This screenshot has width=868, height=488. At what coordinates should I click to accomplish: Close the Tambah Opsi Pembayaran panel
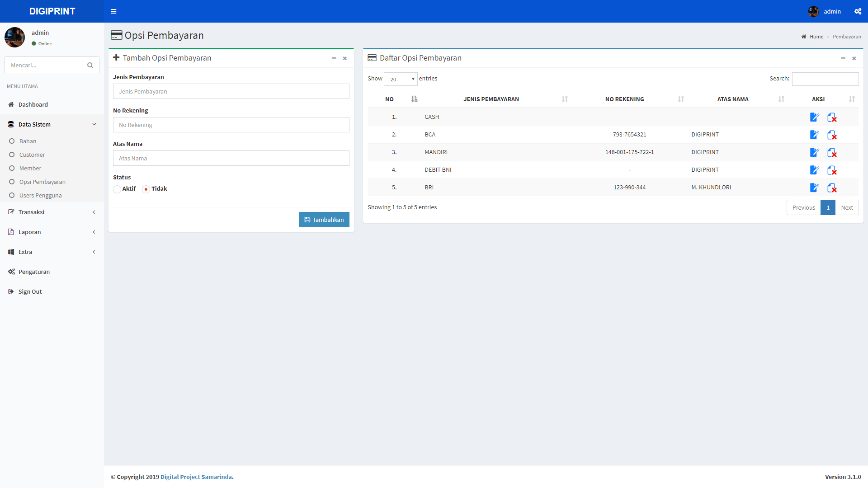344,58
